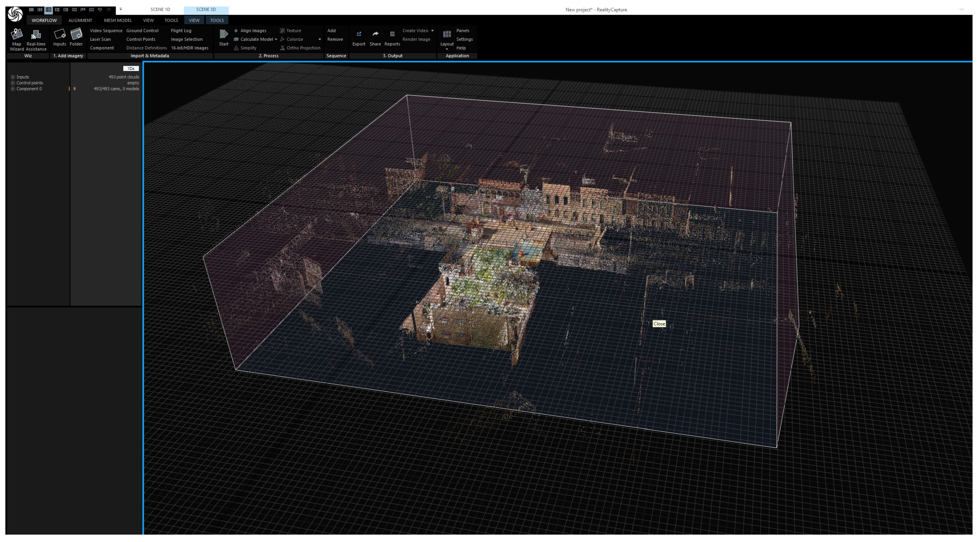Switch to the ALIGNMENT ribbon tab

(80, 20)
